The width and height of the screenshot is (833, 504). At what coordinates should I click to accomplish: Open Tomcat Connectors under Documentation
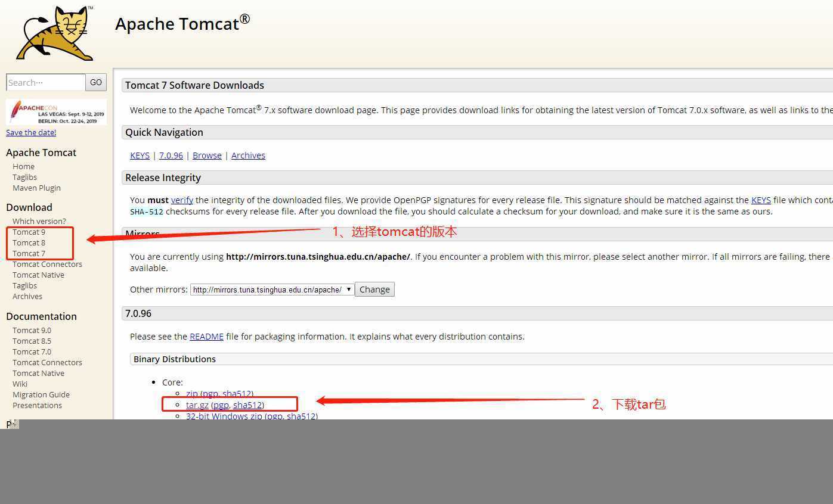point(47,362)
